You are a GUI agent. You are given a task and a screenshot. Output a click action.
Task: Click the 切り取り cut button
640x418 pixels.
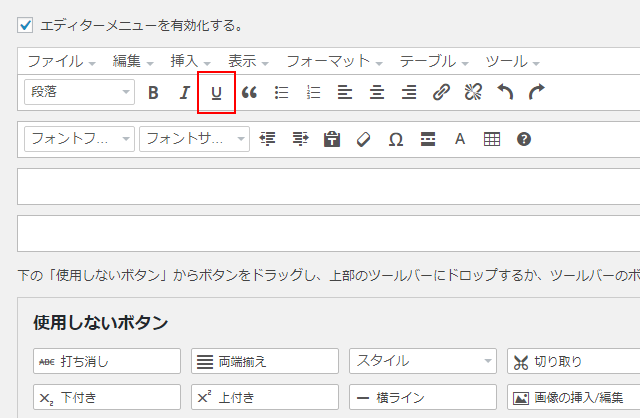pyautogui.click(x=573, y=361)
